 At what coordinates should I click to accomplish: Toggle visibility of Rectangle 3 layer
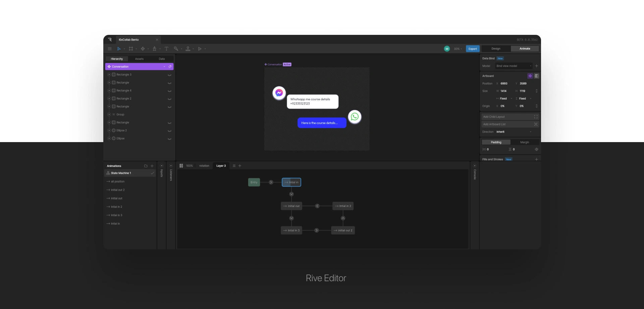pyautogui.click(x=169, y=75)
